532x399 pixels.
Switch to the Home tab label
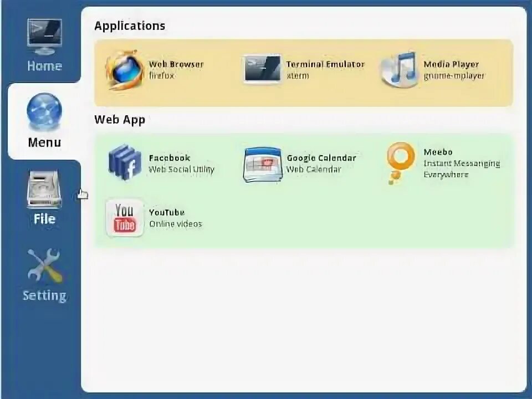44,65
